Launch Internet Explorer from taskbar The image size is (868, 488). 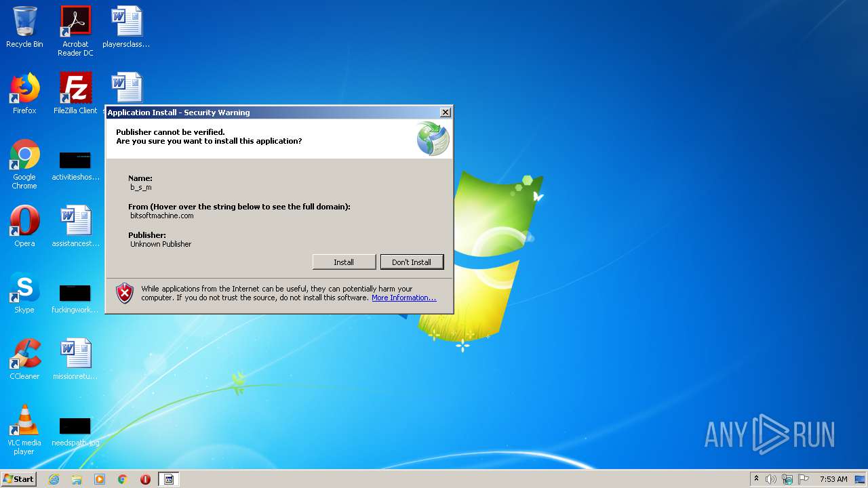(x=54, y=479)
